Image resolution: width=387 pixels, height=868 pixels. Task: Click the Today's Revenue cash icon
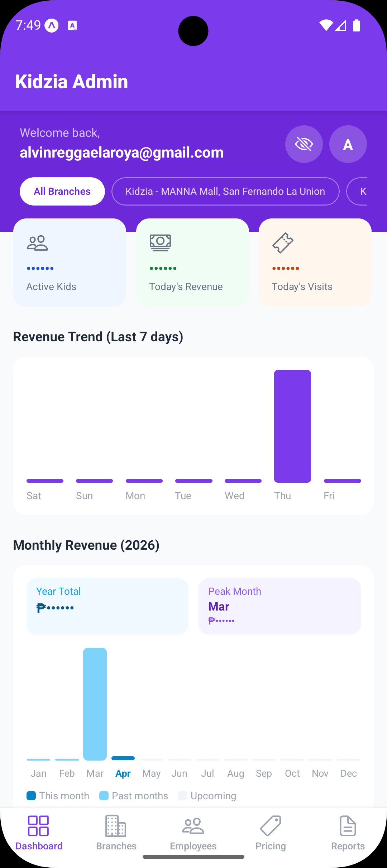[x=160, y=243]
